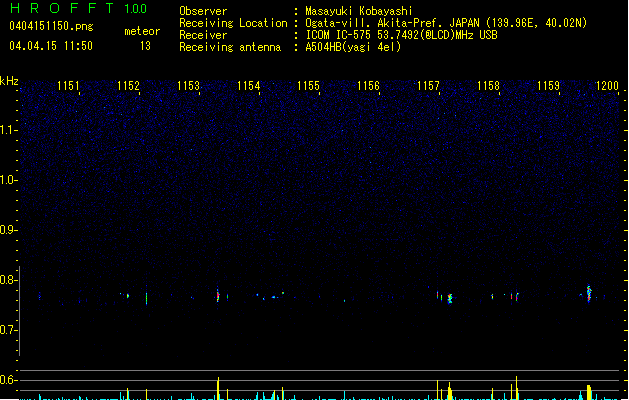Click the date stamp 04.04.15 11:50
629x400 pixels.
pyautogui.click(x=51, y=46)
